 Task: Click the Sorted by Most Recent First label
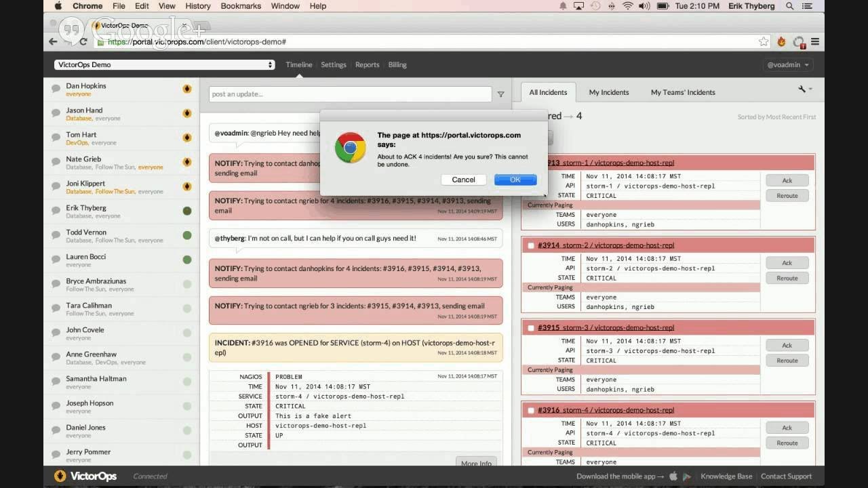(x=776, y=117)
